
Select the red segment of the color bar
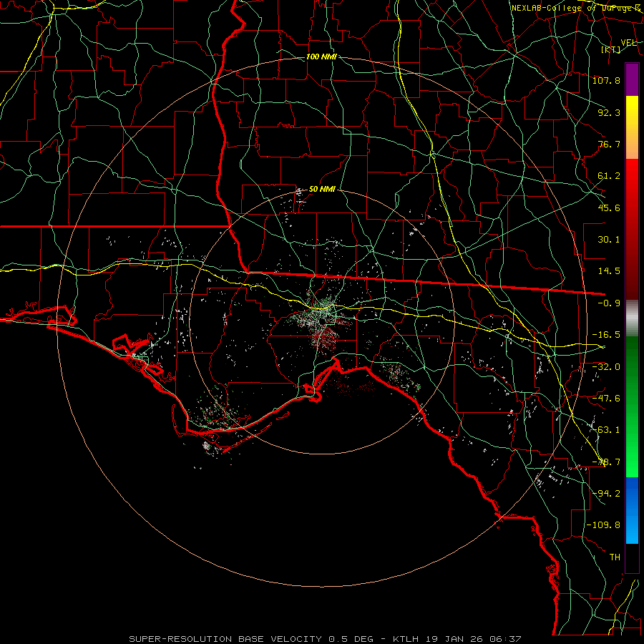pyautogui.click(x=632, y=229)
